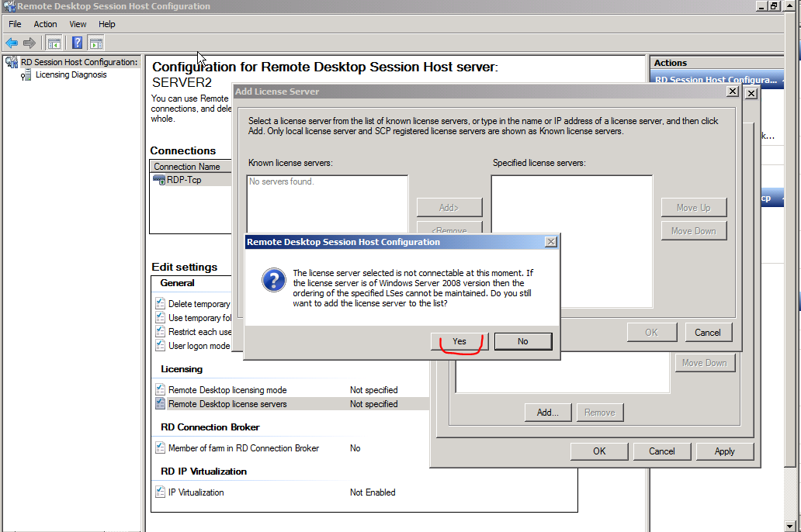Open the Help toolbar icon
This screenshot has width=801, height=532.
[77, 43]
